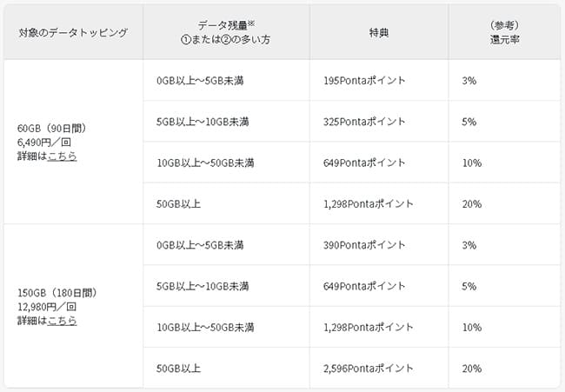
Task: Select the 390Pontaポイント cell
Action: pos(364,245)
